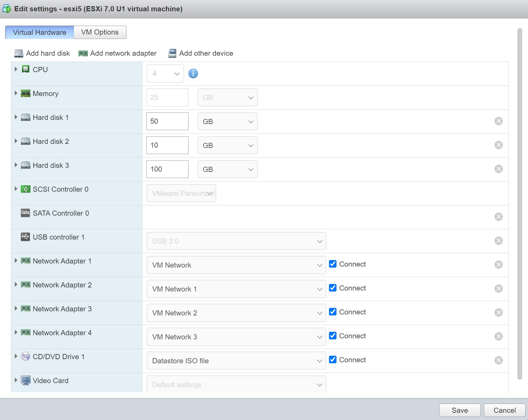
Task: Remove USB controller 1 with X icon
Action: pos(499,241)
